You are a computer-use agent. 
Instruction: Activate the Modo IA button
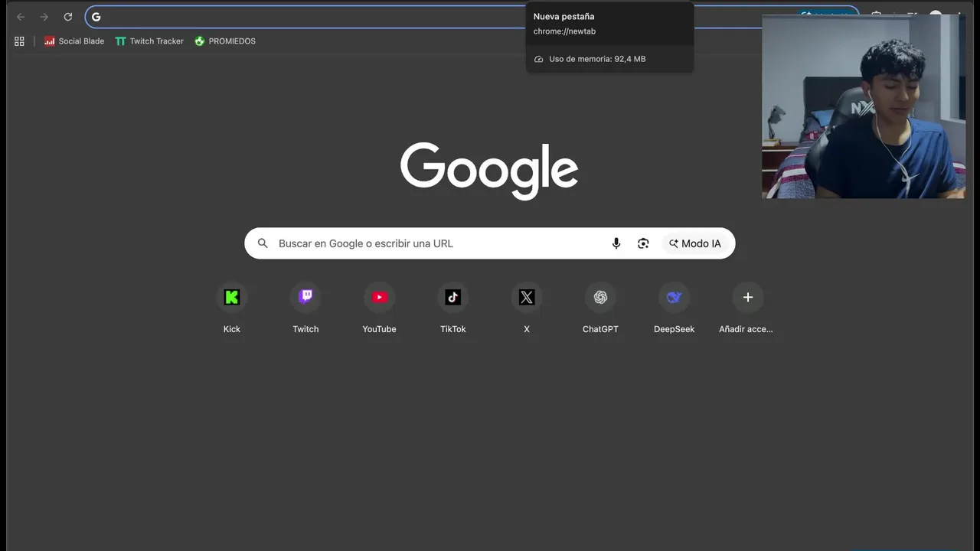click(x=695, y=243)
